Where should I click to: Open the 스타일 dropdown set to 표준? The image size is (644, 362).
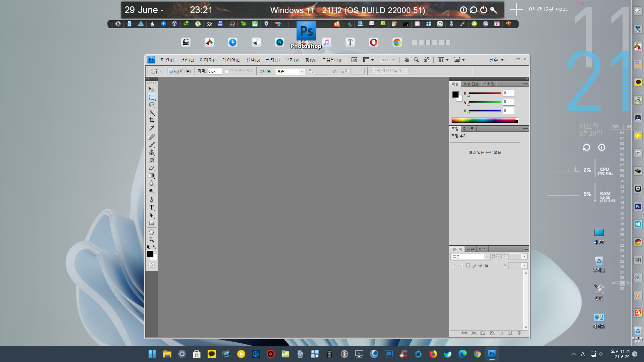290,71
